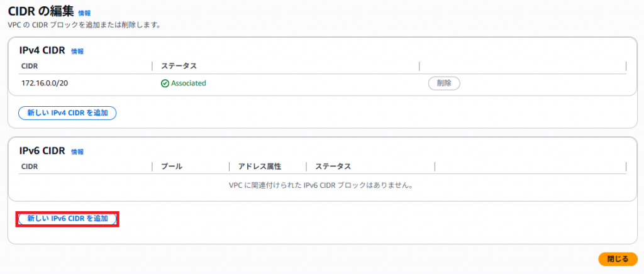Click the CIDR の編集 page heading
644x274 pixels.
[41, 11]
